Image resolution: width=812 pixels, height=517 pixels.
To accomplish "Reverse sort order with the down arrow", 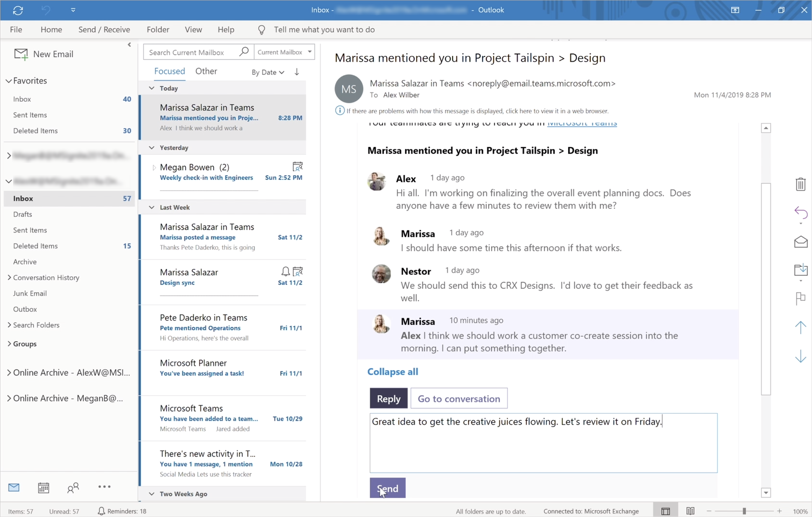I will click(297, 72).
